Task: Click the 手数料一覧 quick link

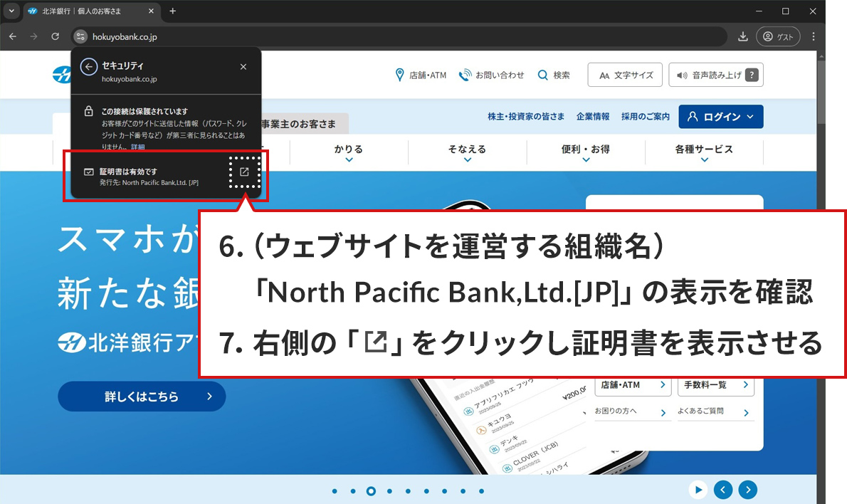Action: [716, 385]
